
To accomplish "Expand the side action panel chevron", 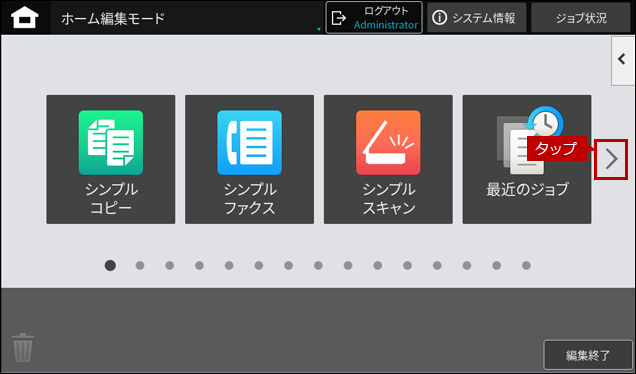I will click(623, 60).
